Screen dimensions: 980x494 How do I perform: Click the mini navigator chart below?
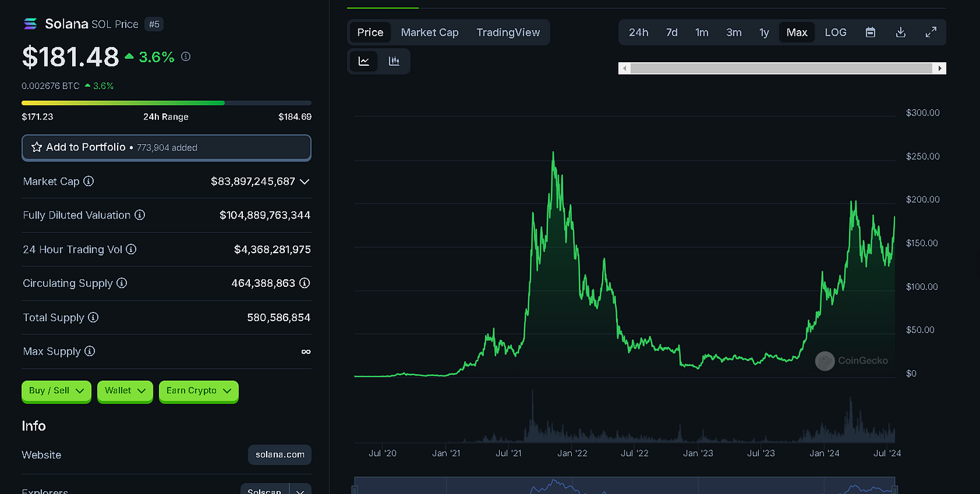click(x=625, y=486)
